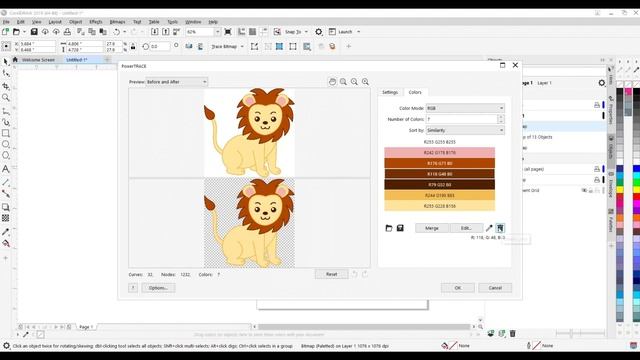Image resolution: width=640 pixels, height=360 pixels.
Task: Click the Full-screen preview icon
Action: point(228,32)
